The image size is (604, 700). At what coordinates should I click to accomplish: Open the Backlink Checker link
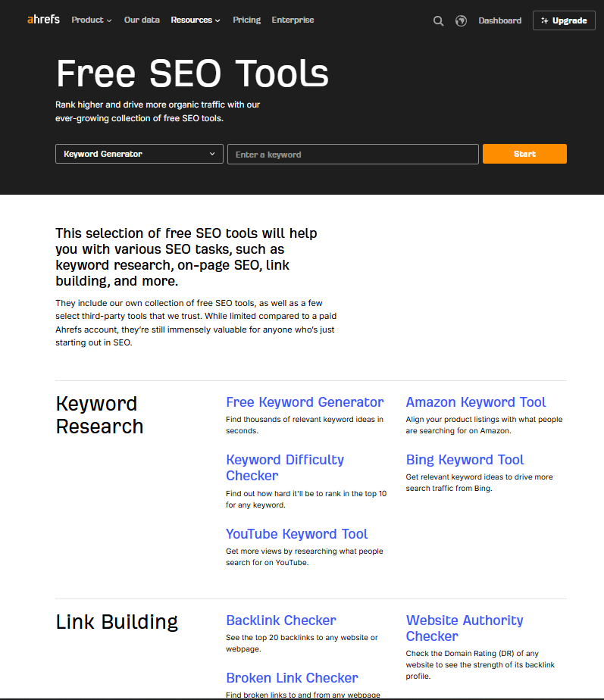click(x=281, y=620)
